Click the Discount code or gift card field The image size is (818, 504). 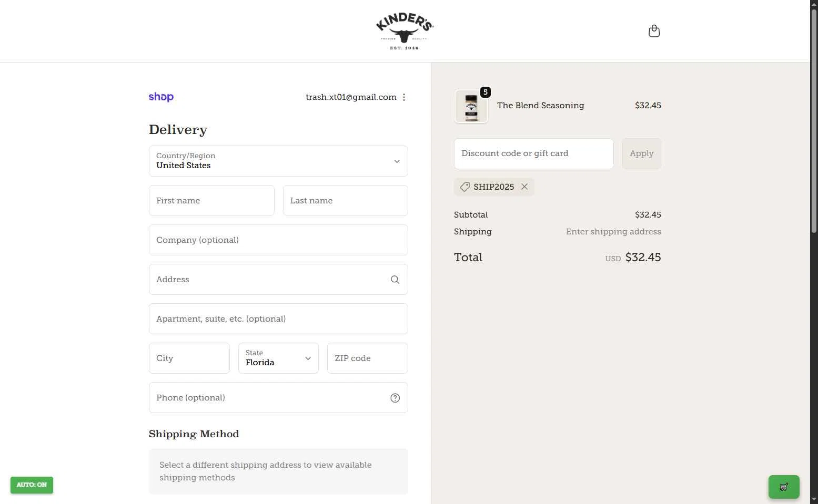point(534,153)
